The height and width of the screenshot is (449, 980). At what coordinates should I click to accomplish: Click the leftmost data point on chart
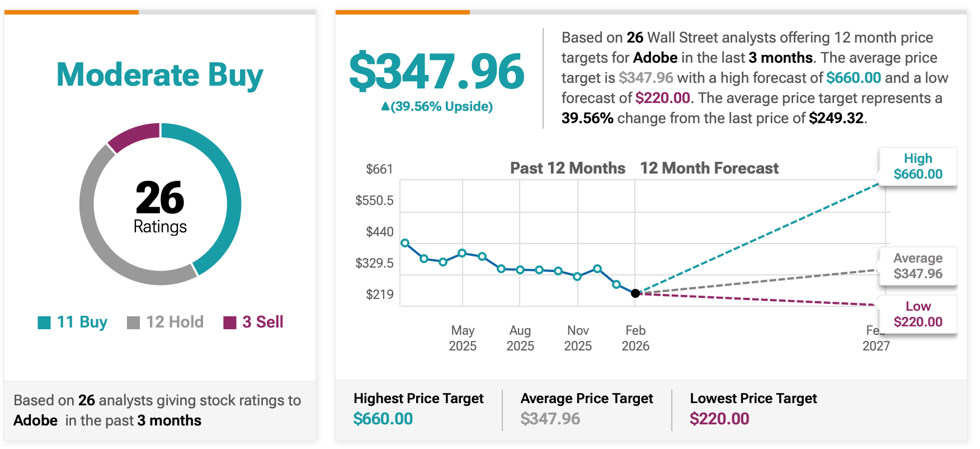405,243
